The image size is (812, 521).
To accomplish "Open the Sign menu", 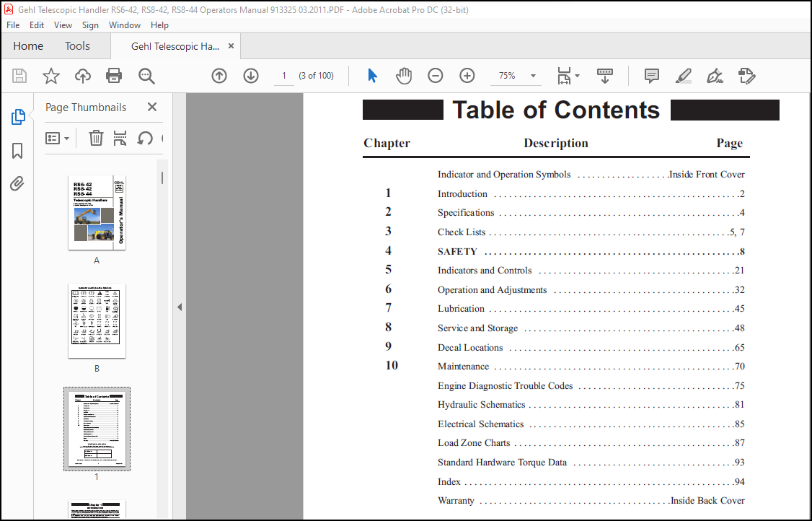I will pyautogui.click(x=90, y=25).
